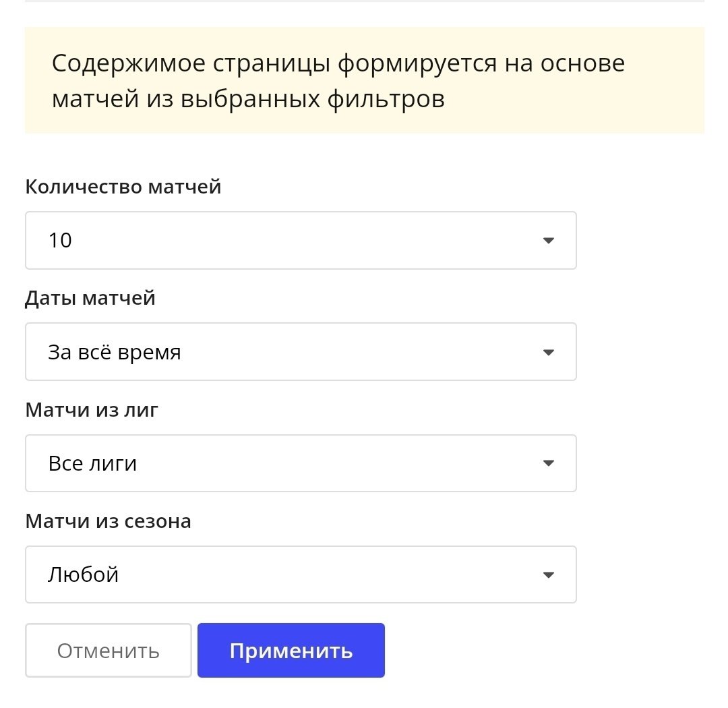Screen dimensions: 728x708
Task: Click the arrow icon beside value 10
Action: pyautogui.click(x=549, y=241)
